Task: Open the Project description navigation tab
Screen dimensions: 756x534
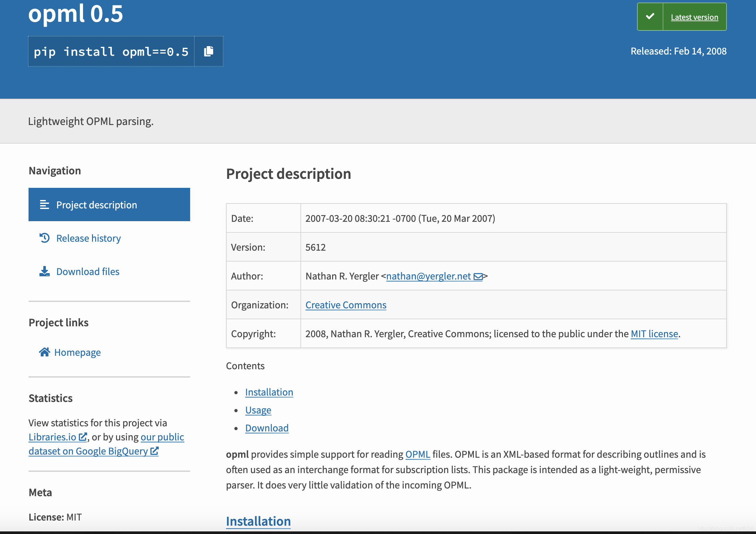Action: [x=97, y=205]
